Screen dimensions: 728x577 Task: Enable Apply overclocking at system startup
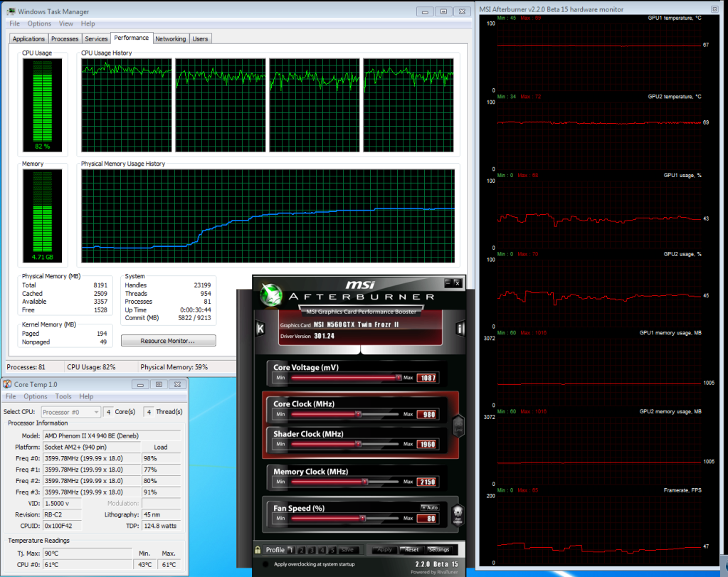click(x=265, y=564)
